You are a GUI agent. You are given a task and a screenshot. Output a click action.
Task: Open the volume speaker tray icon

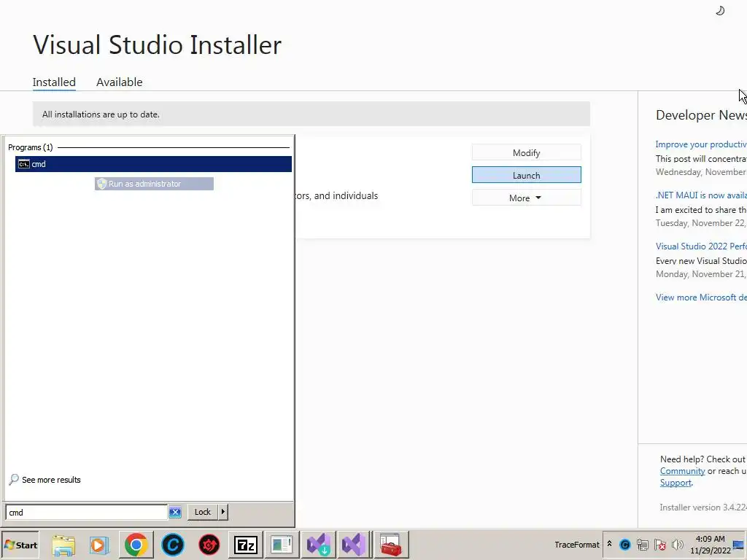(x=677, y=544)
